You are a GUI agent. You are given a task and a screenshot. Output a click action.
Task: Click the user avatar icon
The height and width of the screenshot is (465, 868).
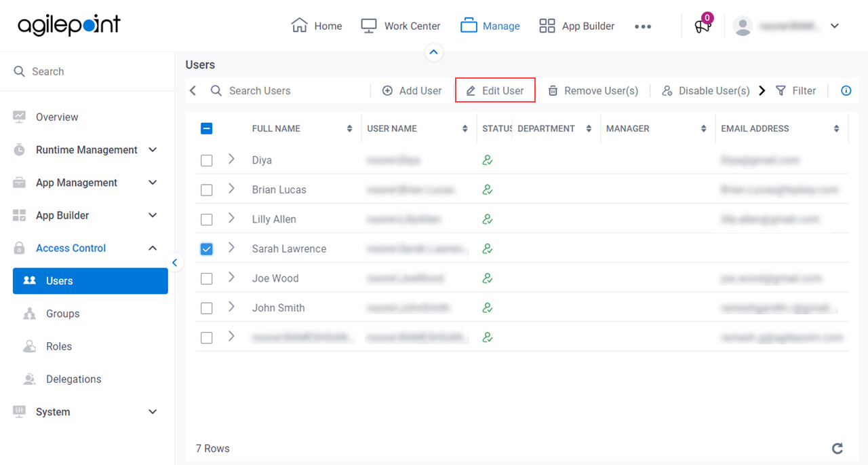click(743, 26)
